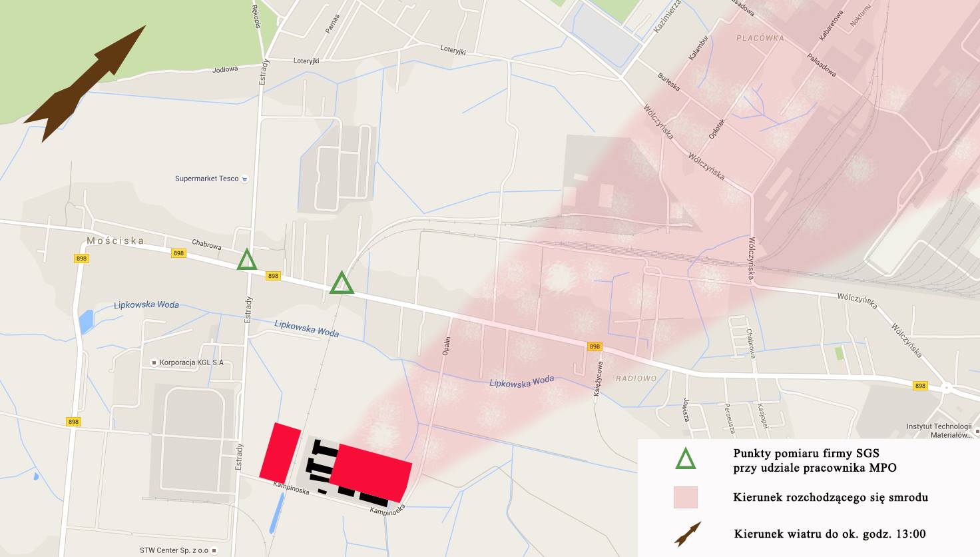
Task: Click the small brown arrow in the legend
Action: [688, 534]
